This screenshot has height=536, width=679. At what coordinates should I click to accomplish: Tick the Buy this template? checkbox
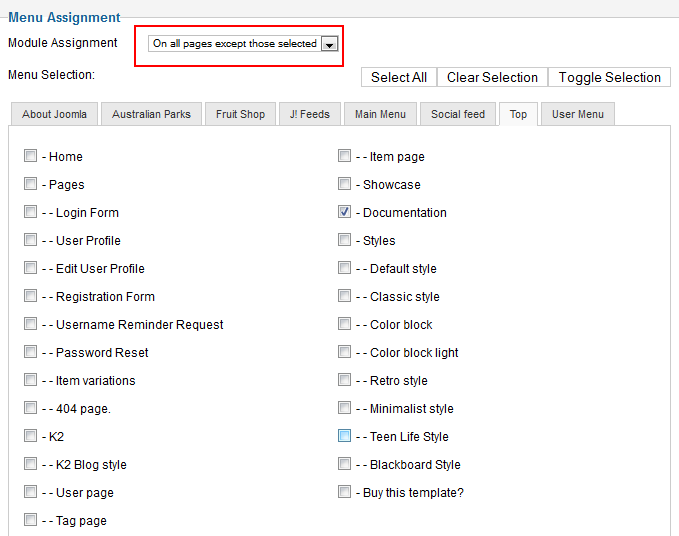[344, 492]
